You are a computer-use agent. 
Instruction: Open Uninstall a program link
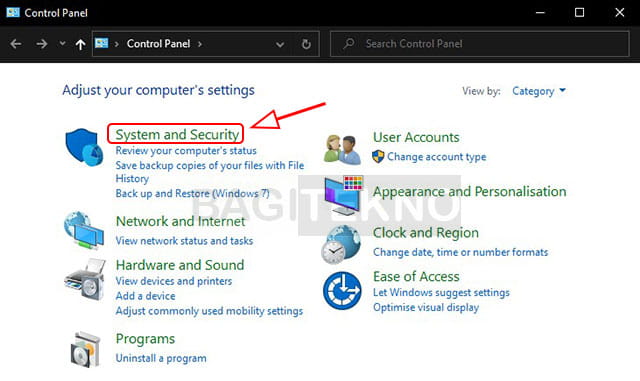pos(161,358)
